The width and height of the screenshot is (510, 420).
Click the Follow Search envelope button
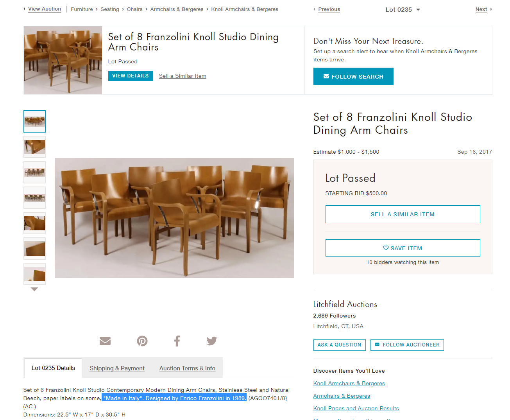353,76
